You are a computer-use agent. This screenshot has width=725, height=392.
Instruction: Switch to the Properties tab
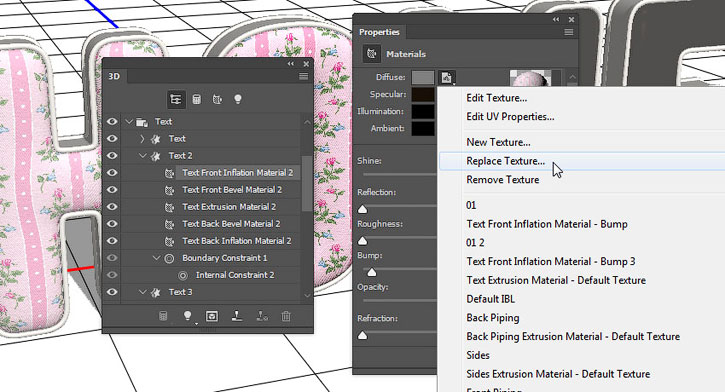379,32
